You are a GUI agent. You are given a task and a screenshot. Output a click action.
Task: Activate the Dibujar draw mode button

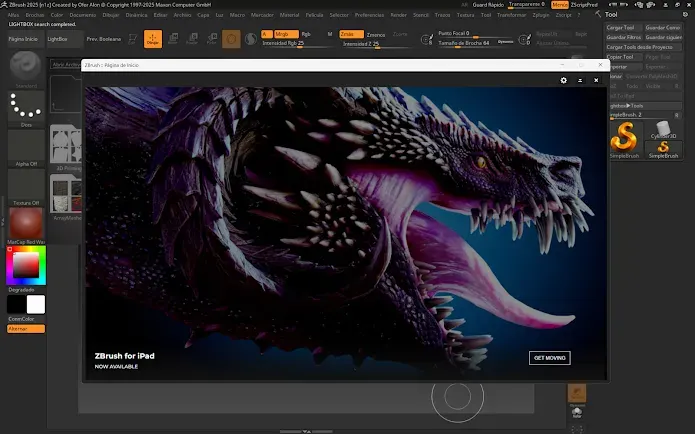(153, 39)
